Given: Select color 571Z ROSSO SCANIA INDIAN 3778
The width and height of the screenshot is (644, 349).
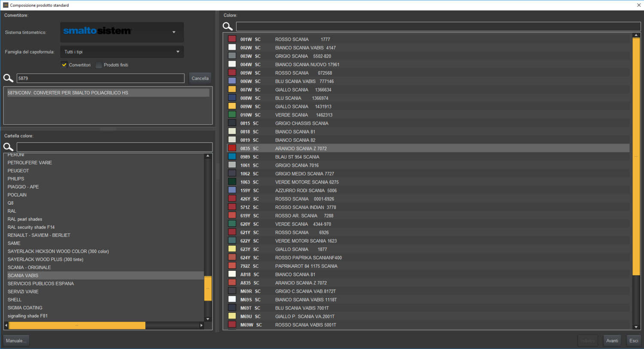Looking at the screenshot, I should click(428, 207).
